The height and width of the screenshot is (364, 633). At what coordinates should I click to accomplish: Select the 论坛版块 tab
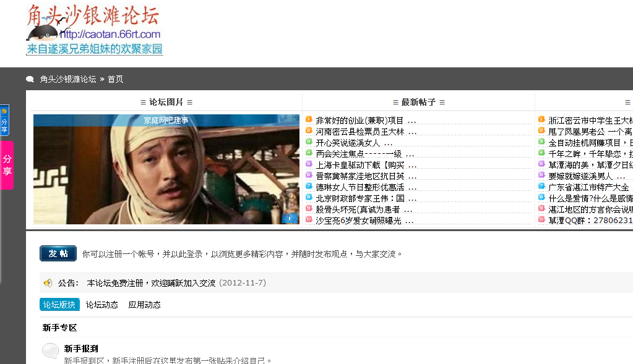[x=59, y=304]
